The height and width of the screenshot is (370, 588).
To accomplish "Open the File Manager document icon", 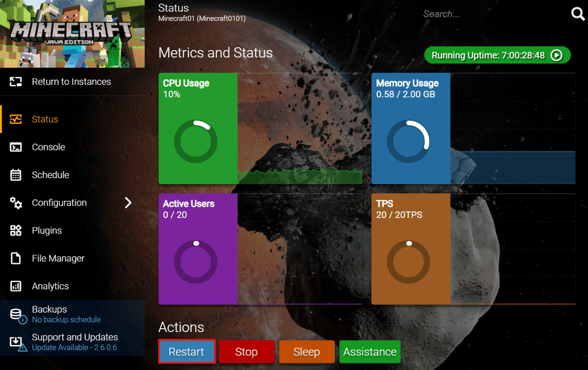I will tap(16, 258).
